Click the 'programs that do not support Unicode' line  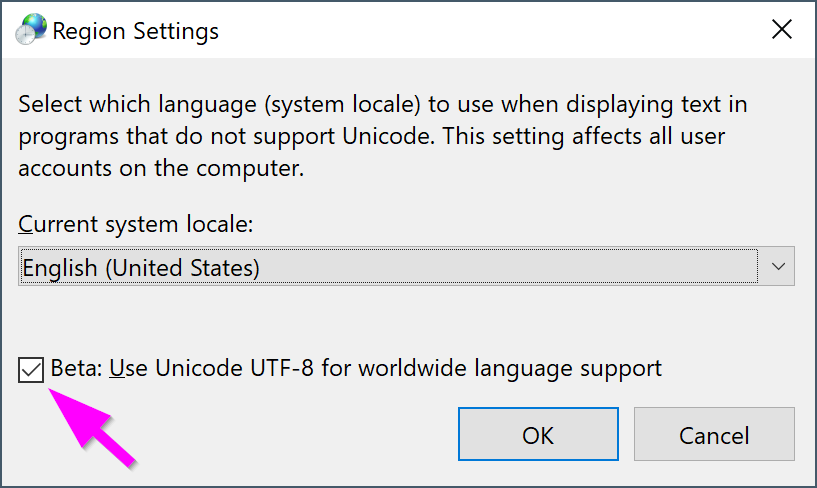pyautogui.click(x=226, y=136)
